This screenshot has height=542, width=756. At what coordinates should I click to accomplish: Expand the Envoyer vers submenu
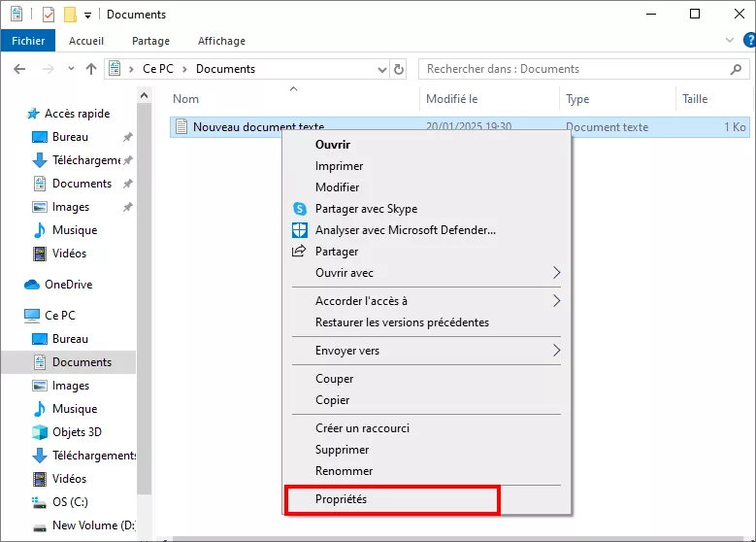click(556, 351)
